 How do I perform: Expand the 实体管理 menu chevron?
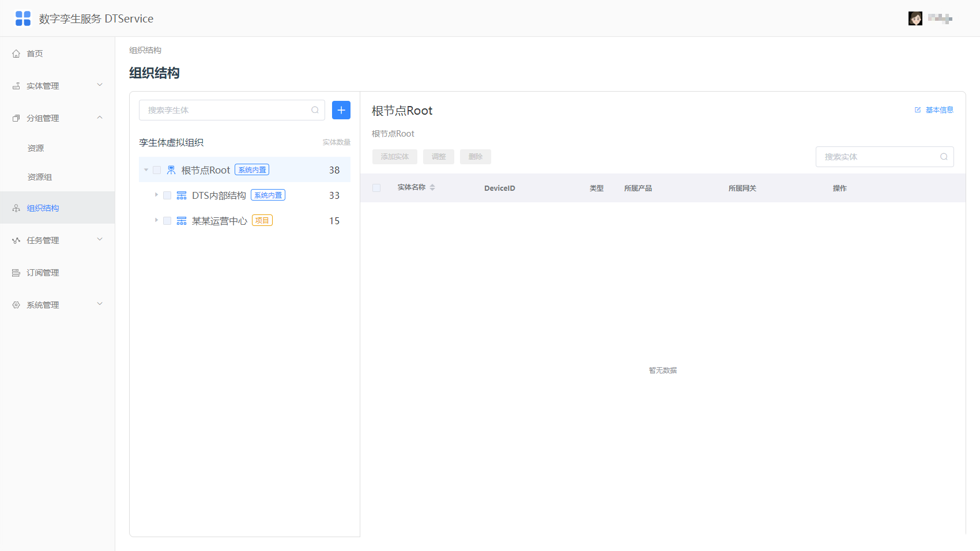tap(100, 85)
